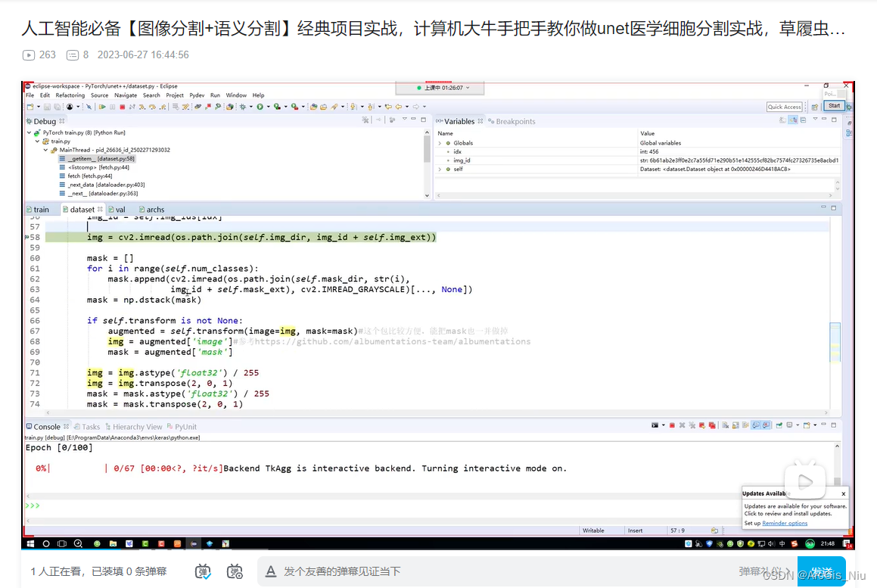Expand the Globals variable row
The image size is (877, 588).
coord(440,143)
